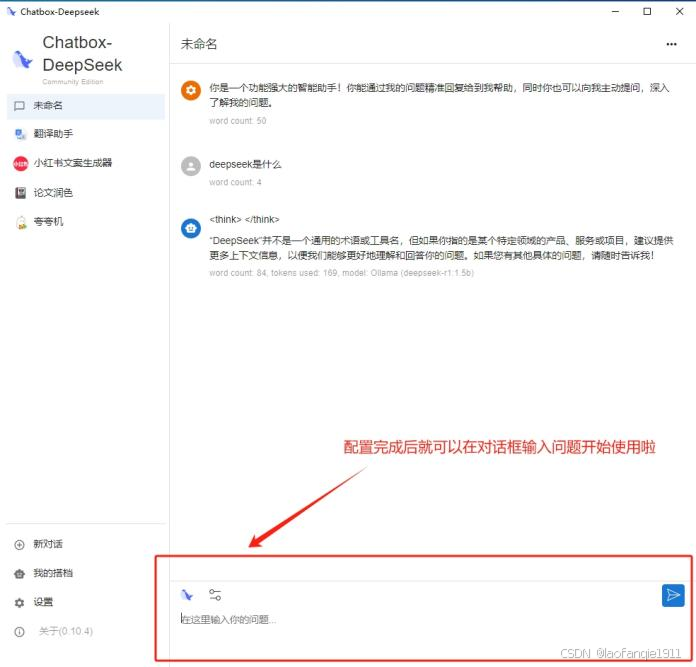Open the 关于(0.10.4) about page
Image resolution: width=696 pixels, height=667 pixels.
click(86, 631)
